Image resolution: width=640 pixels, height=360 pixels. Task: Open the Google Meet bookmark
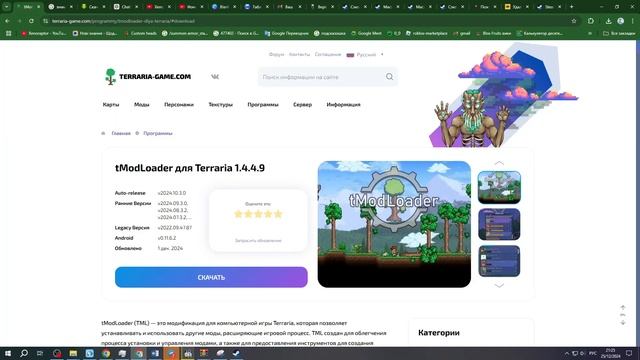tap(366, 33)
